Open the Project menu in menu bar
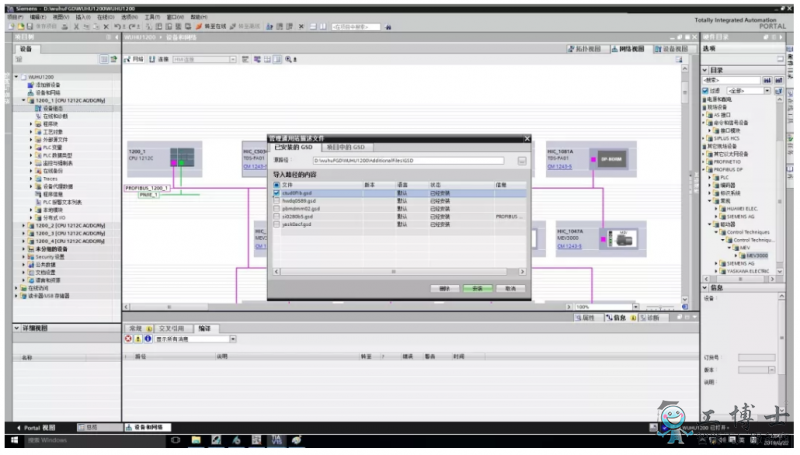This screenshot has height=455, width=800. (x=15, y=17)
